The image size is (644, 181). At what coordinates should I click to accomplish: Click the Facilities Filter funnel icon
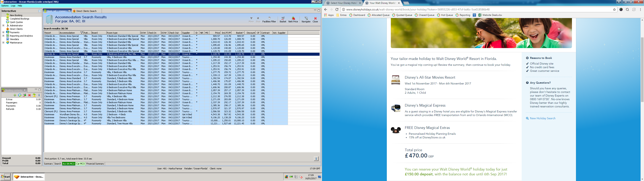coord(269,20)
